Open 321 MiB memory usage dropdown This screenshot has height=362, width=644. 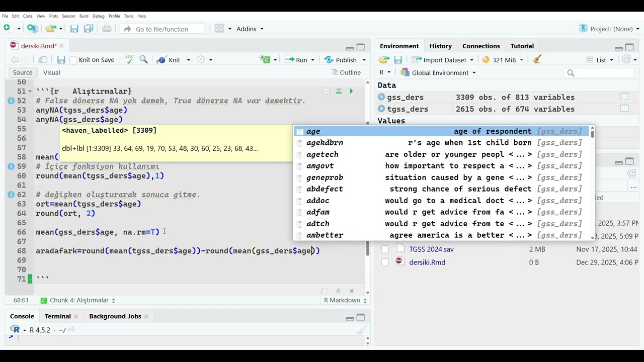point(503,60)
